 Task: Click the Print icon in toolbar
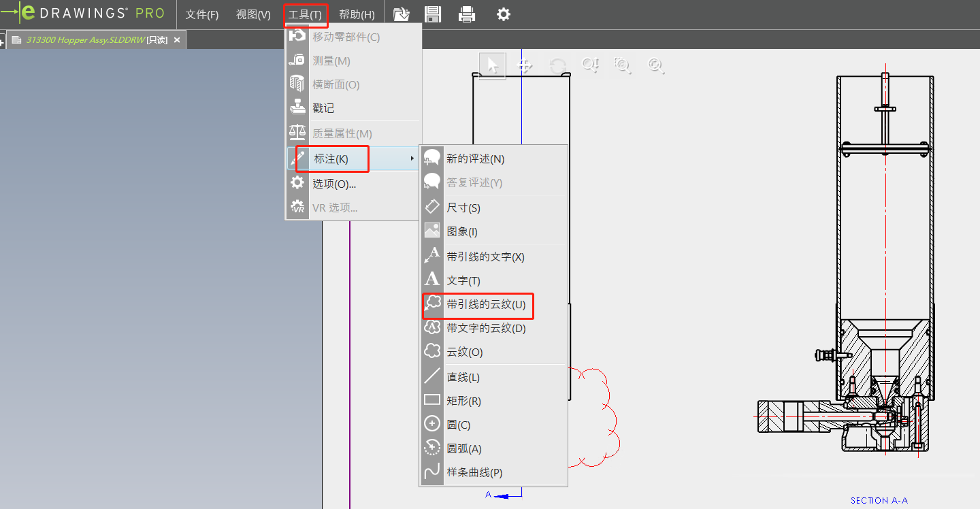[x=467, y=14]
